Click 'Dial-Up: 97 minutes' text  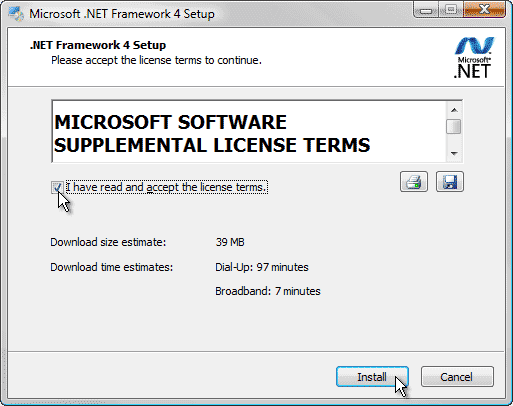(x=262, y=267)
